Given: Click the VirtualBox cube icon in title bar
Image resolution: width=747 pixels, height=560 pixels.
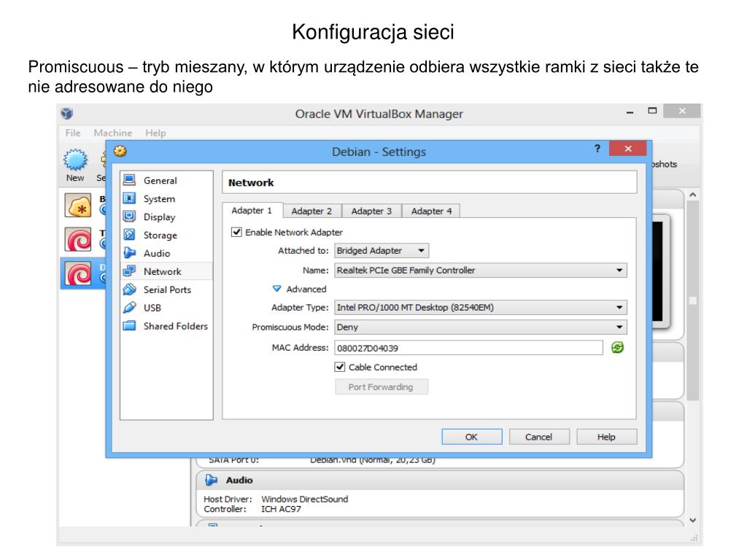Looking at the screenshot, I should click(x=66, y=113).
